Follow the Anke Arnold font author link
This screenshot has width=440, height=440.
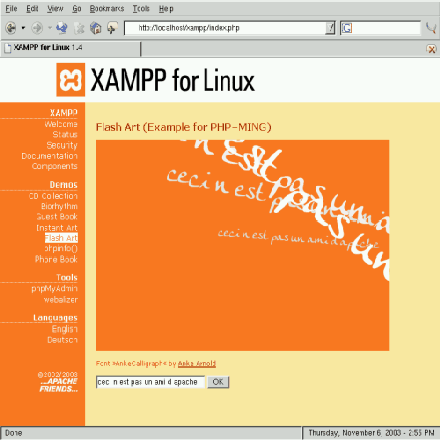tap(197, 364)
